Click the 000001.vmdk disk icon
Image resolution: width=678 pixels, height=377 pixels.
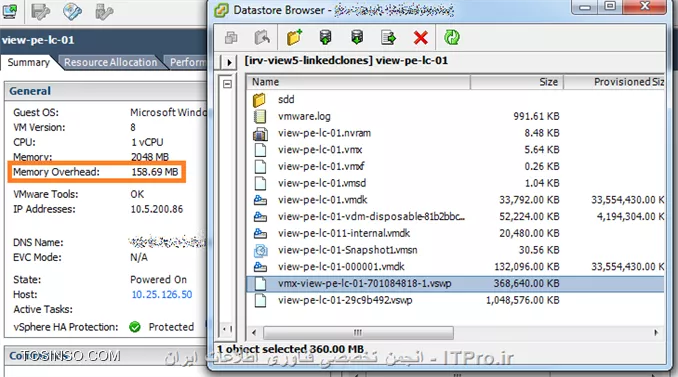tap(260, 267)
